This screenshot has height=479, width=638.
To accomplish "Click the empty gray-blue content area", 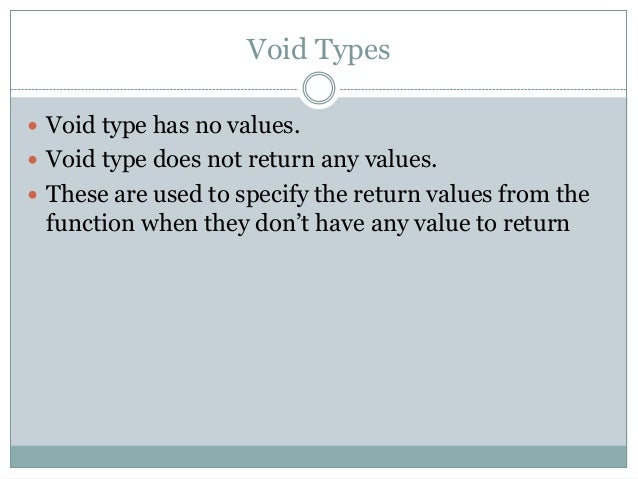I will click(319, 342).
